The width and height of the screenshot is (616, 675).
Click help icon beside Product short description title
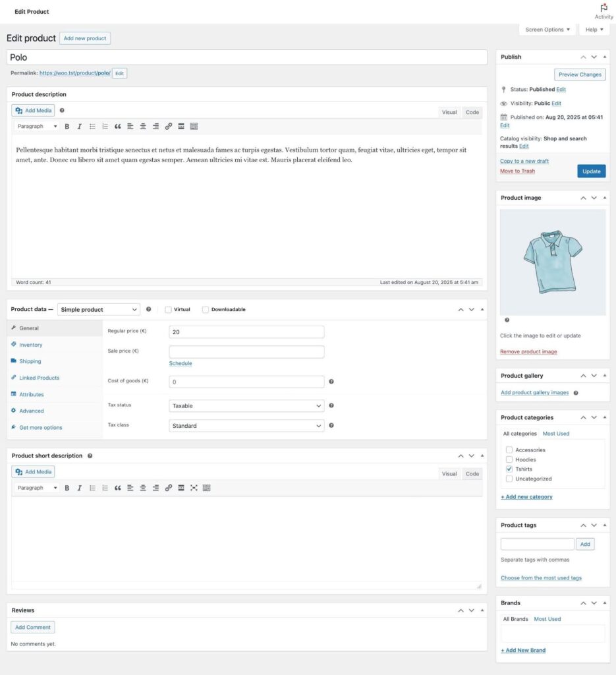click(x=90, y=456)
